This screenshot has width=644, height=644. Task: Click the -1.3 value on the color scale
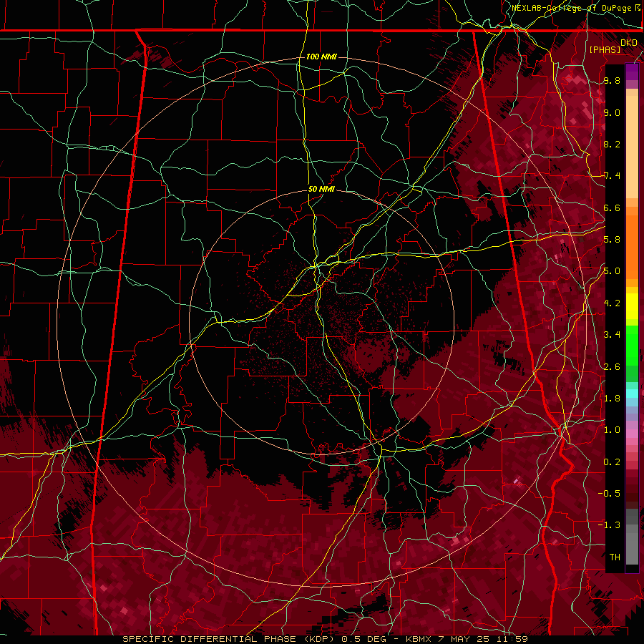pos(609,525)
